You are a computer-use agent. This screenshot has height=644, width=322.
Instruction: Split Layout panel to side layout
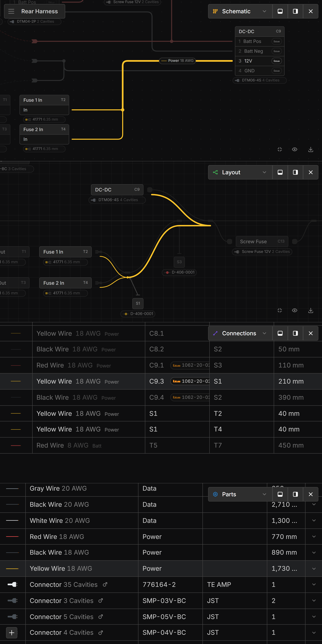pos(295,172)
